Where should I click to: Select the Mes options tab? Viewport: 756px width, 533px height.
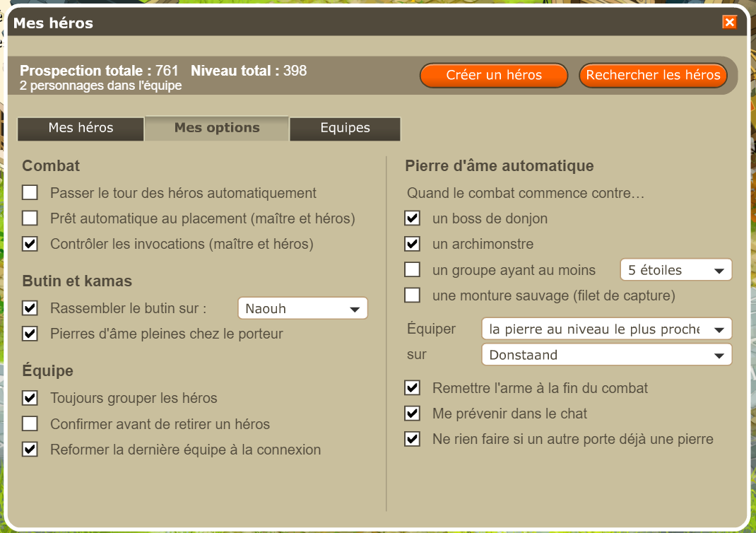pyautogui.click(x=217, y=128)
